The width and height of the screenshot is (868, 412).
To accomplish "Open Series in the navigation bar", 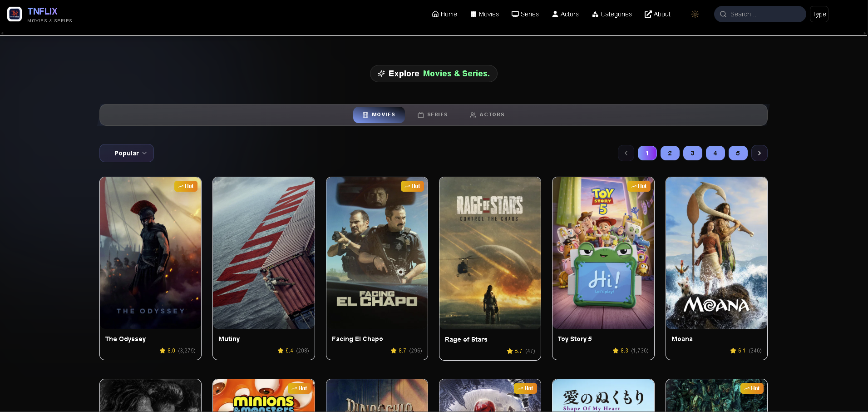I will [525, 14].
